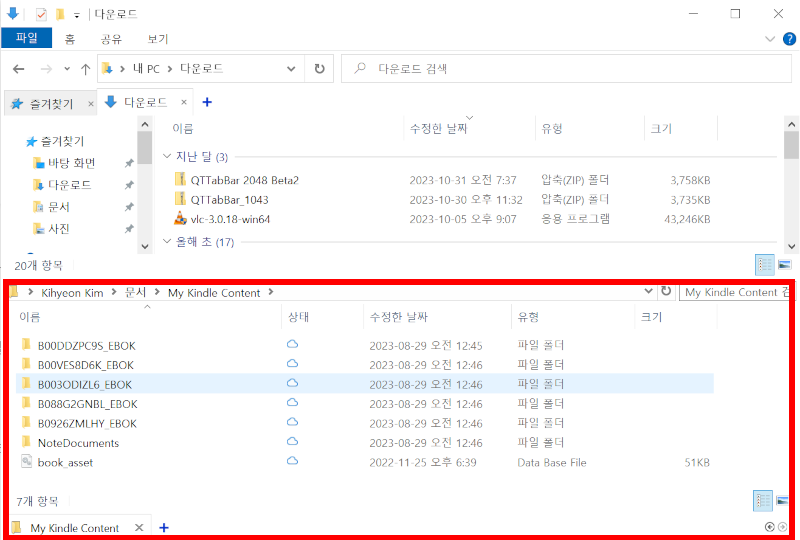This screenshot has width=800, height=540.
Task: Select the My Kindle Content bottom tab
Action: point(74,528)
